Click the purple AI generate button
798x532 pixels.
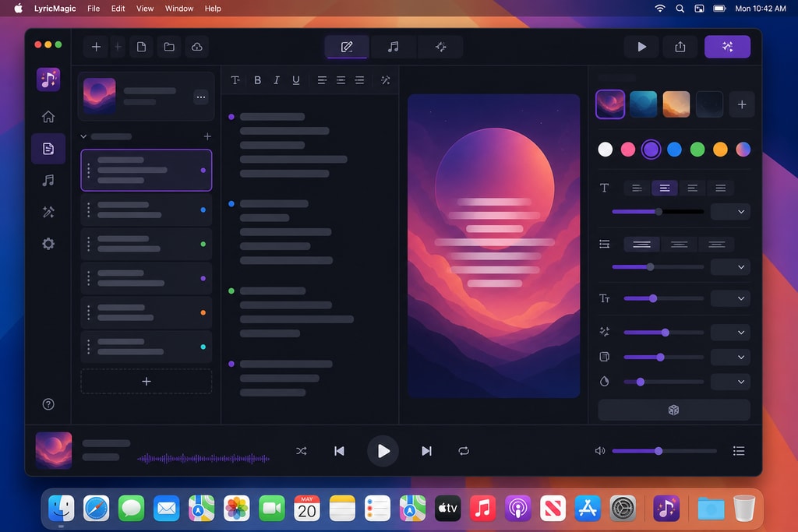tap(727, 47)
